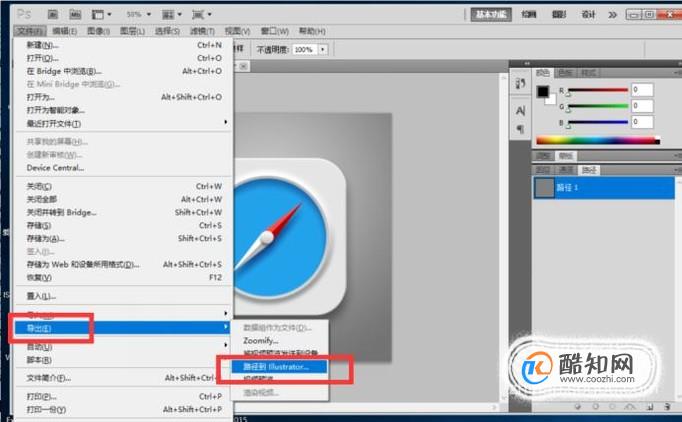Choose 存储为 Web 和设备所用格式(D)...
Image resolution: width=682 pixels, height=422 pixels.
[x=124, y=265]
